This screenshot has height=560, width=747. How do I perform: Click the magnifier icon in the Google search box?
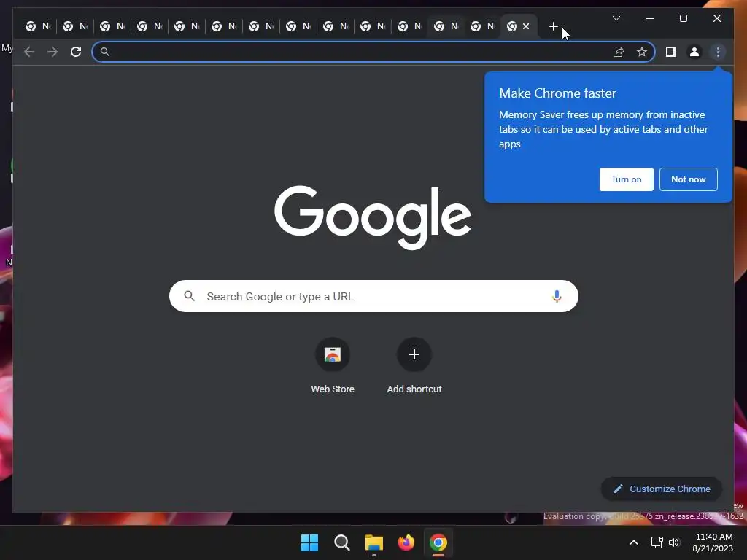click(x=189, y=296)
